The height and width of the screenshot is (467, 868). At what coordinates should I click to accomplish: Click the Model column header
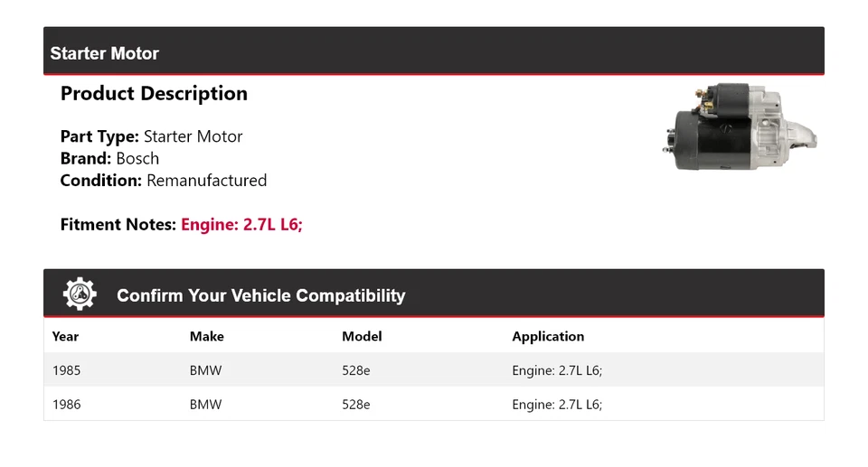pos(362,336)
